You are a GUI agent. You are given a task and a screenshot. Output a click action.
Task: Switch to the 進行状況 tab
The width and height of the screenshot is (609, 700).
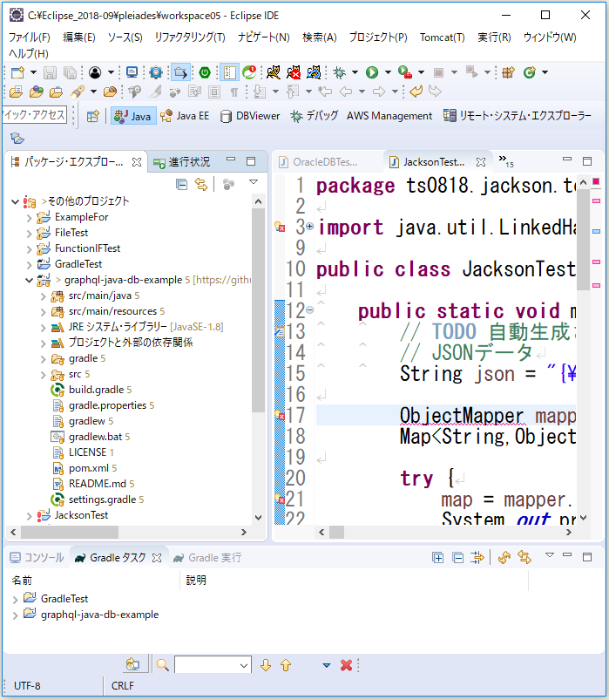(x=182, y=162)
